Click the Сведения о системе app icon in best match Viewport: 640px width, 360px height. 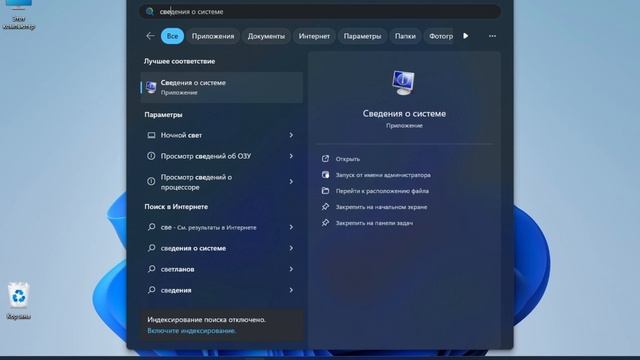click(x=151, y=87)
